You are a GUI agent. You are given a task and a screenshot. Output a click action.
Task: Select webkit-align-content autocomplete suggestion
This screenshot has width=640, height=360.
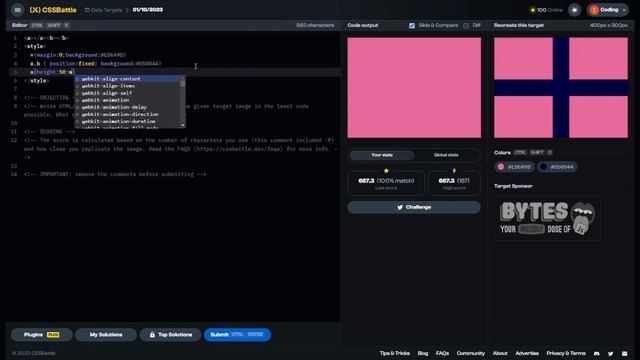pos(127,79)
